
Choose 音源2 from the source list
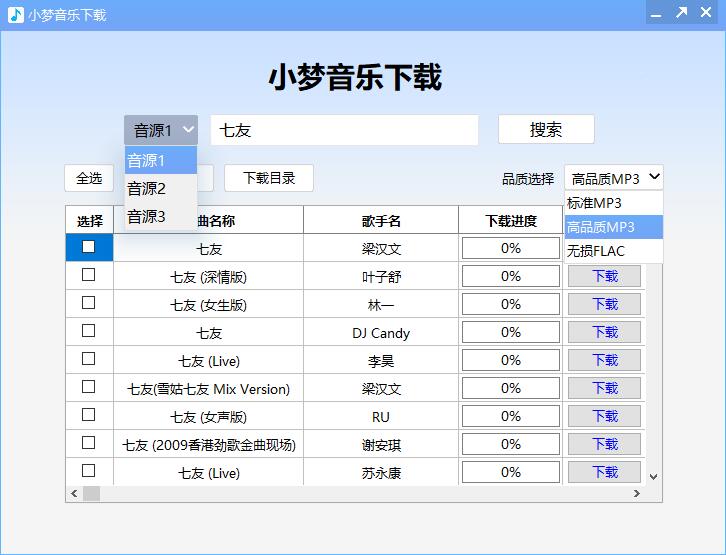[x=147, y=188]
